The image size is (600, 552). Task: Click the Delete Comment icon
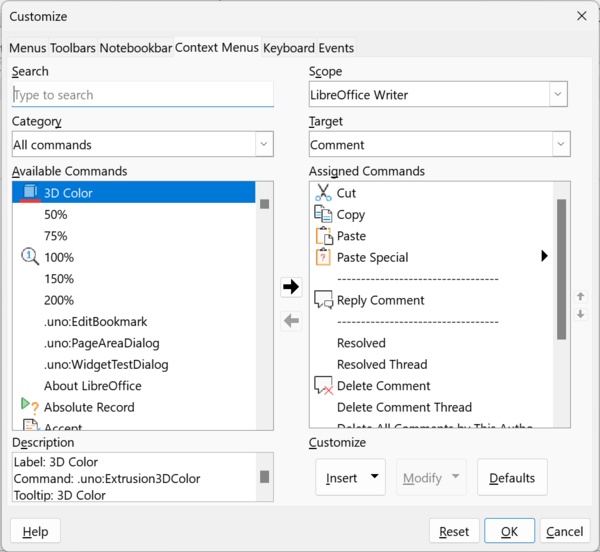click(323, 386)
